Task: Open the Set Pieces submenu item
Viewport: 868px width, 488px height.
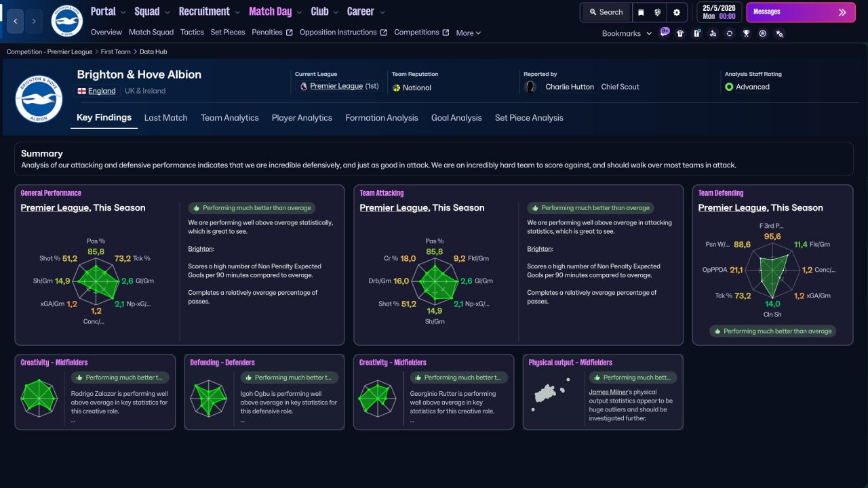Action: click(x=228, y=32)
